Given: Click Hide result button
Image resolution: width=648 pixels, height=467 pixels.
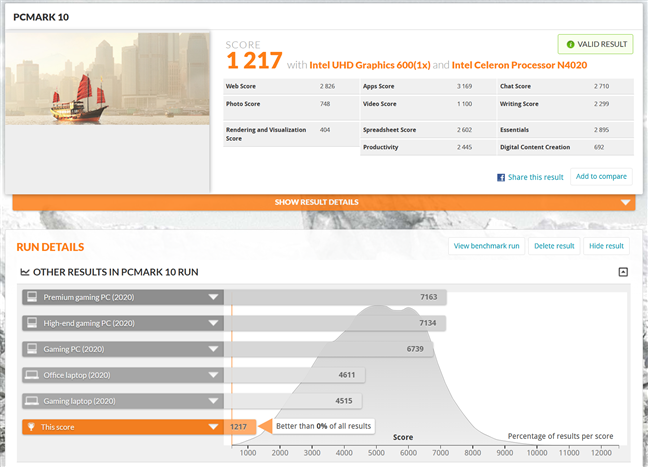Looking at the screenshot, I should 606,246.
